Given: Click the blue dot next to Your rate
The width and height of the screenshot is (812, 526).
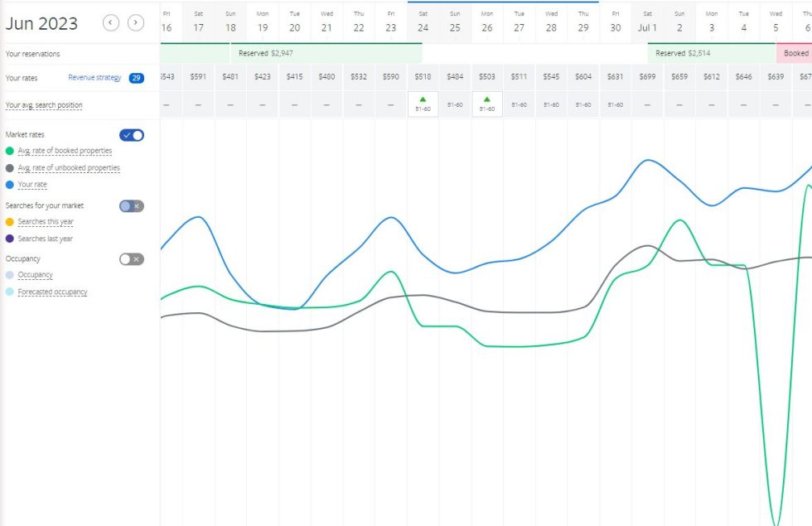Looking at the screenshot, I should click(9, 184).
